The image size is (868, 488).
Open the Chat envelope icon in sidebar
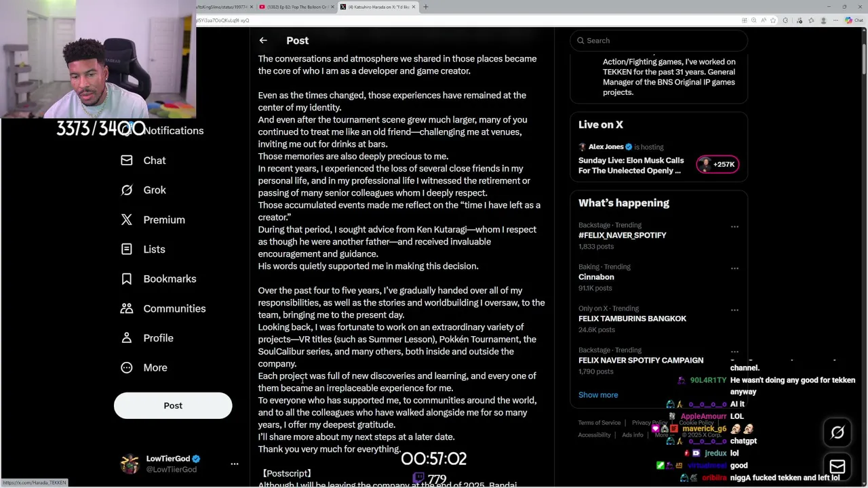127,161
